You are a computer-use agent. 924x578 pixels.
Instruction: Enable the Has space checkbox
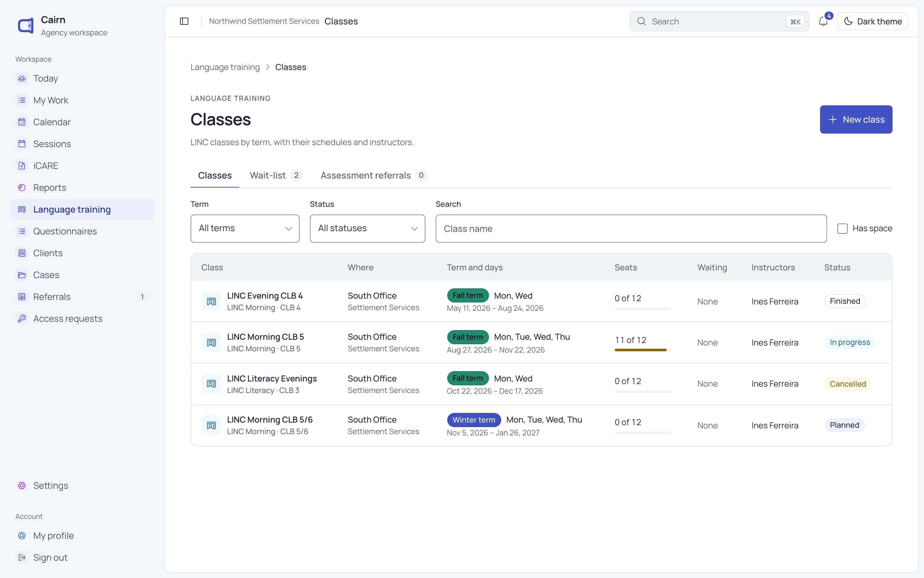(842, 229)
